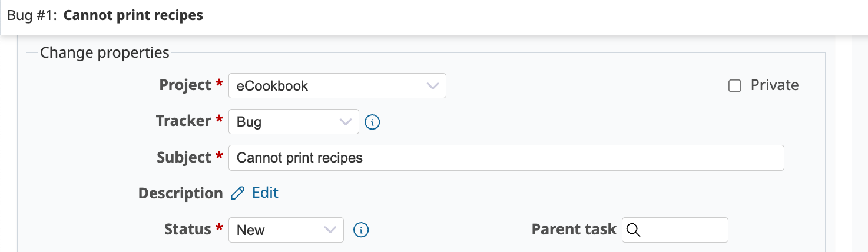868x252 pixels.
Task: Open the Project dropdown showing eCookbook
Action: [x=337, y=86]
